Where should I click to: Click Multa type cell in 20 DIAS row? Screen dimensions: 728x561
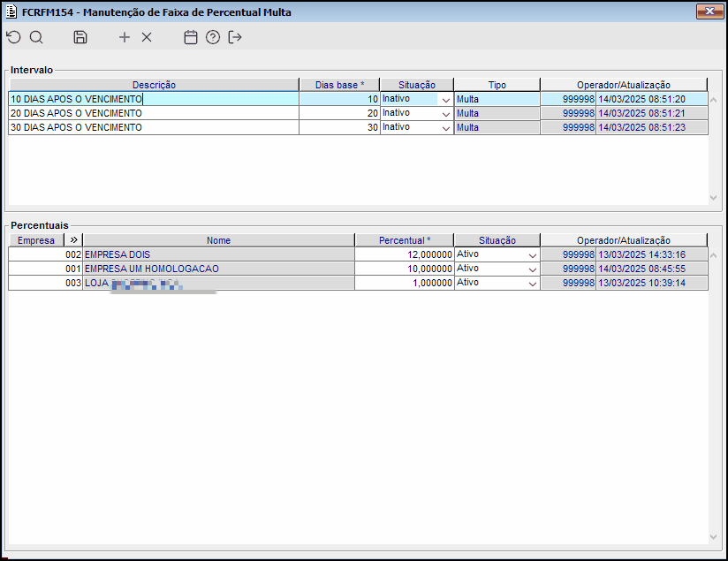[x=497, y=113]
